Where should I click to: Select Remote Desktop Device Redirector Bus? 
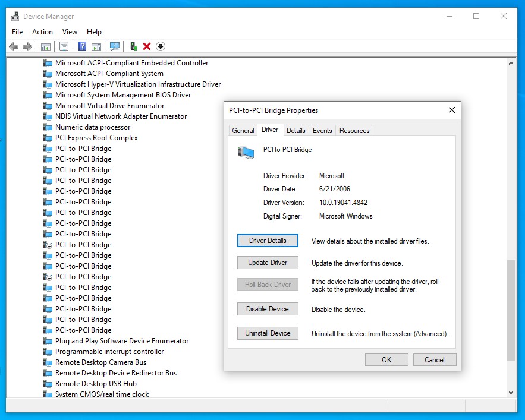(x=116, y=373)
